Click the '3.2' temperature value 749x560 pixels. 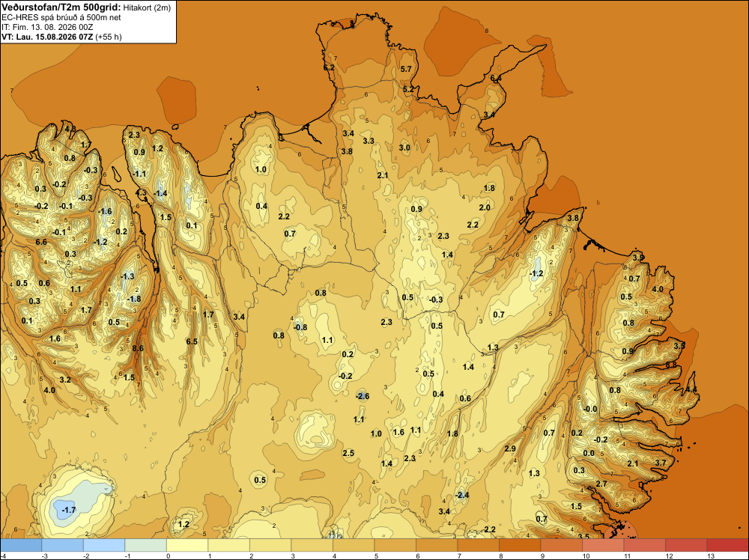point(65,380)
